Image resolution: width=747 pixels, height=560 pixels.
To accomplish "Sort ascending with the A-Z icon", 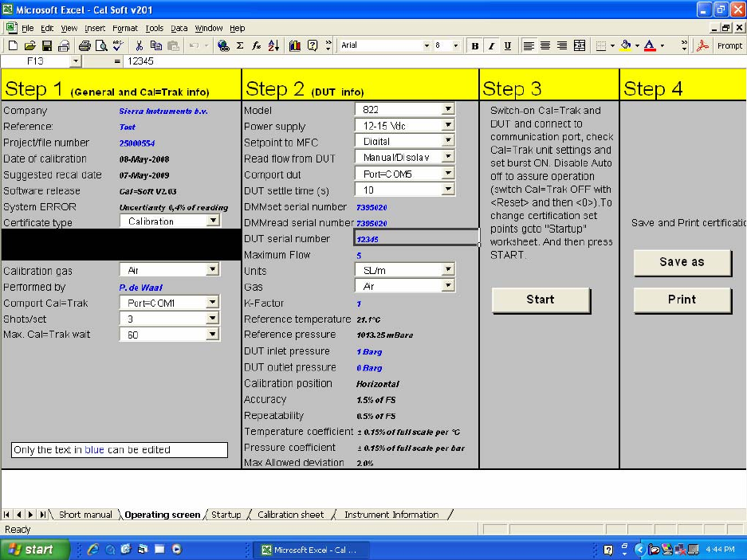I will [273, 45].
